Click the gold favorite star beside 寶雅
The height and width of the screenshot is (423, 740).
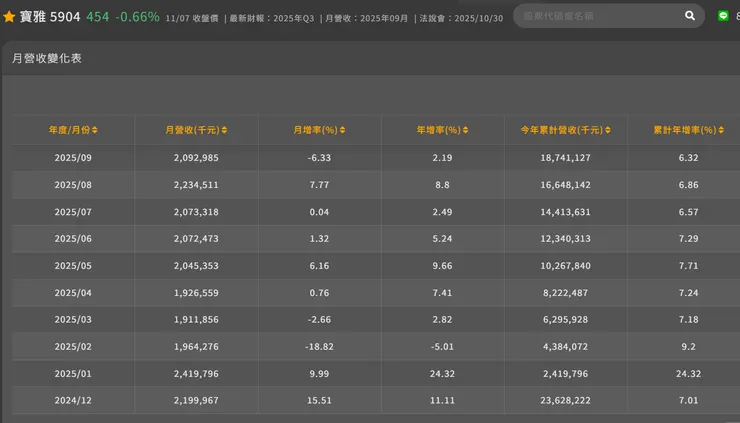9,17
